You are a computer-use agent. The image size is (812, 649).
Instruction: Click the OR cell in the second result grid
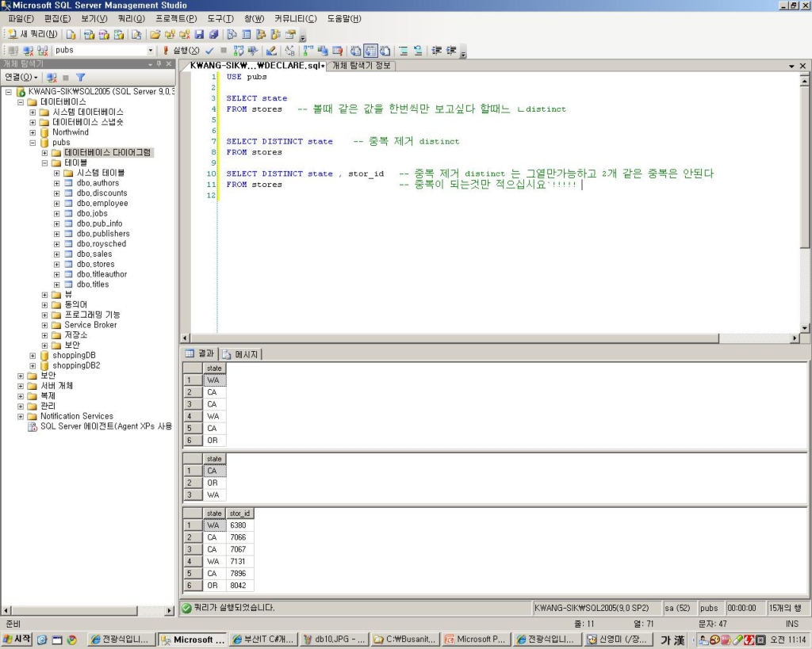pos(214,483)
